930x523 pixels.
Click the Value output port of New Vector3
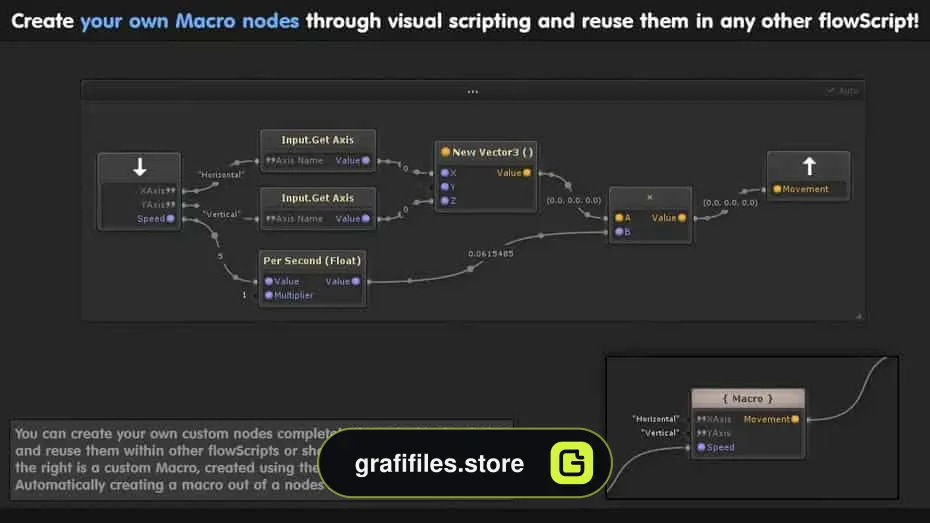point(527,173)
